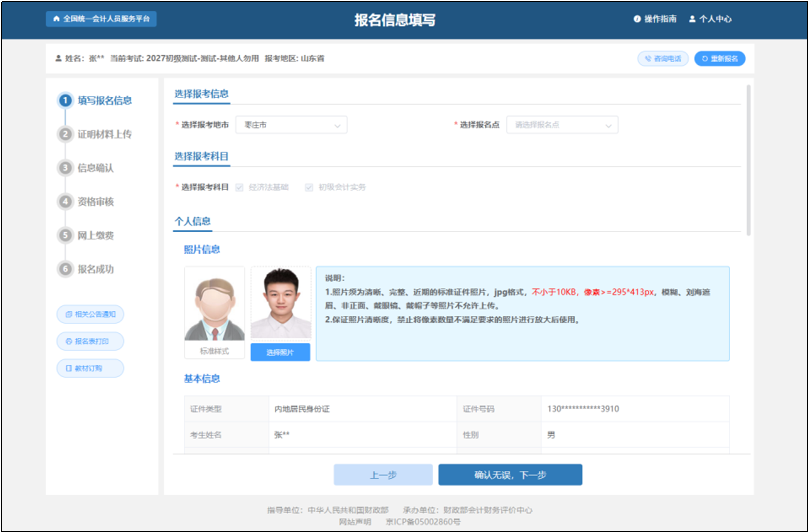This screenshot has height=532, width=808.
Task: Open 个人中心 via the user icon
Action: point(691,19)
